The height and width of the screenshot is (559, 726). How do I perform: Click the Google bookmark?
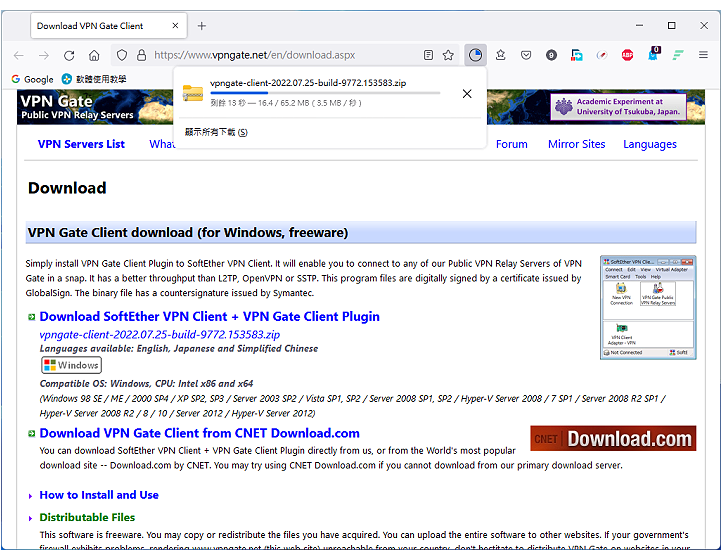[x=32, y=79]
